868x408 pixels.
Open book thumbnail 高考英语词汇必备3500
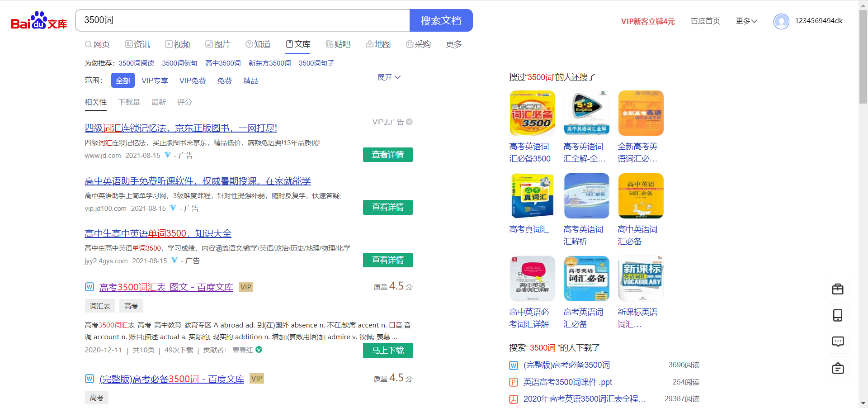coord(533,113)
